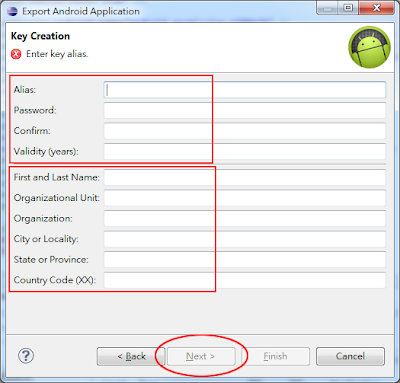Click the 'Confirm:' label
400x383 pixels.
pyautogui.click(x=32, y=131)
